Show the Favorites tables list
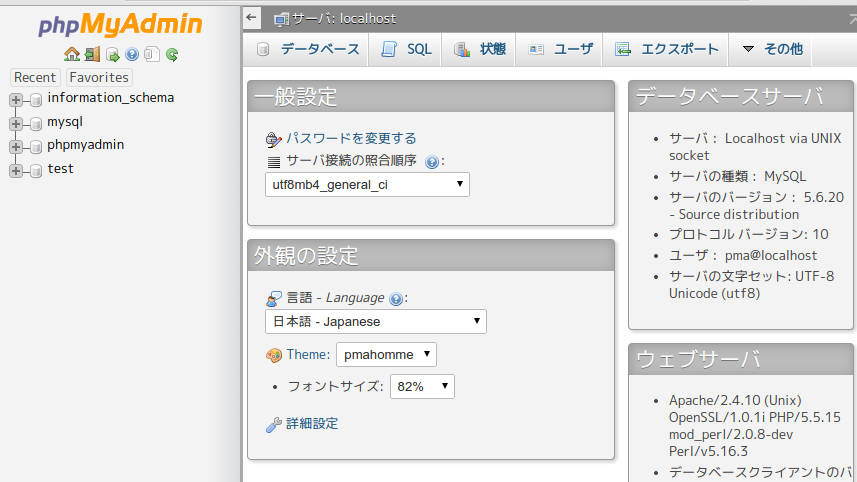This screenshot has height=482, width=857. (99, 78)
